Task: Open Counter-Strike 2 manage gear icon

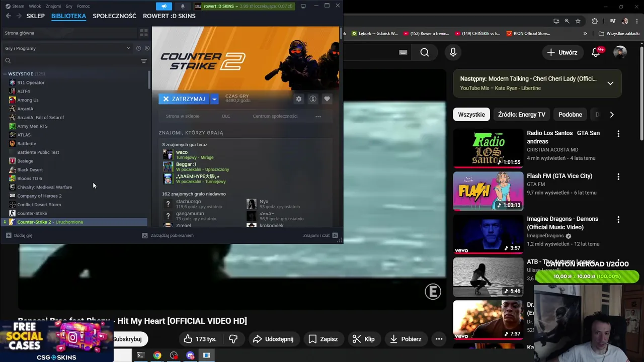Action: click(299, 99)
